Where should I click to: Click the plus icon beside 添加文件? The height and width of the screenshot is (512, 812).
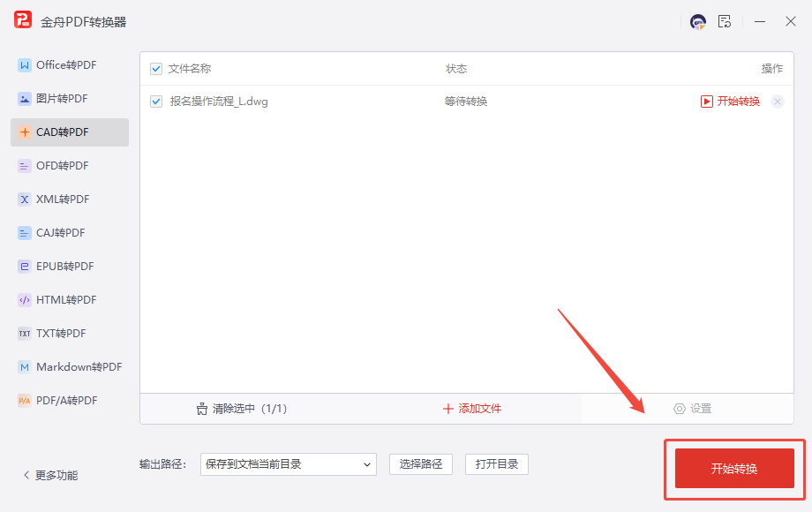[x=448, y=409]
